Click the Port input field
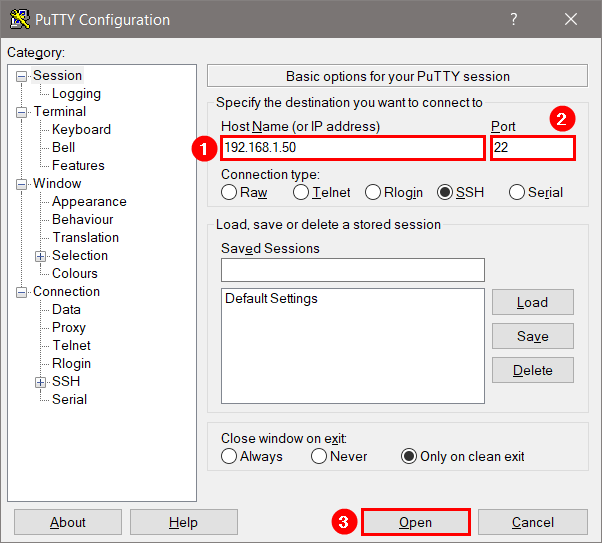This screenshot has width=602, height=543. coord(533,147)
